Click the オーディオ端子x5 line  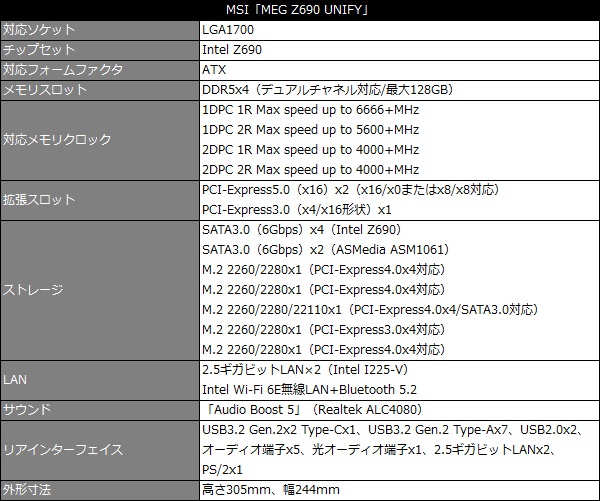click(x=379, y=450)
